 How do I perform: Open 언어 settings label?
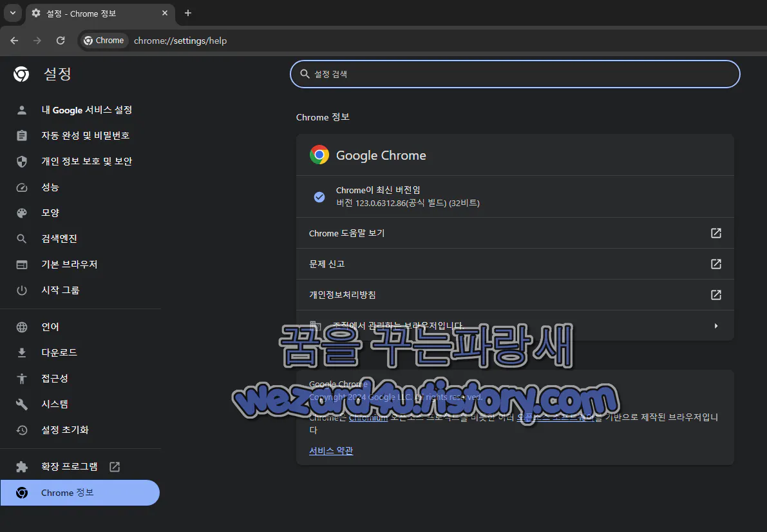coord(50,327)
